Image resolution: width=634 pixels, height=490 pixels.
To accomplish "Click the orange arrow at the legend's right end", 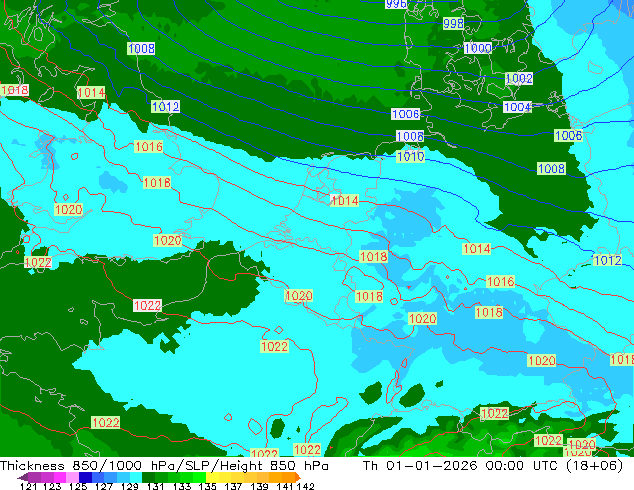I will (298, 477).
